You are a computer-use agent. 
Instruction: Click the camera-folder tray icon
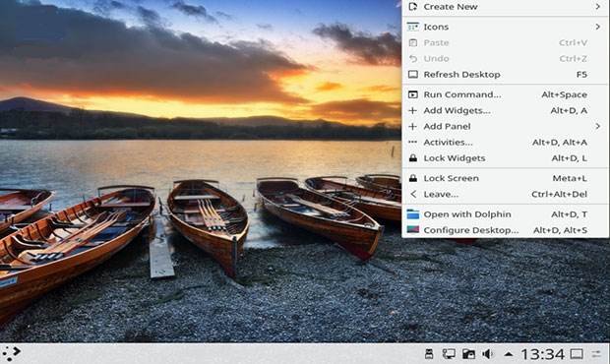(x=468, y=354)
